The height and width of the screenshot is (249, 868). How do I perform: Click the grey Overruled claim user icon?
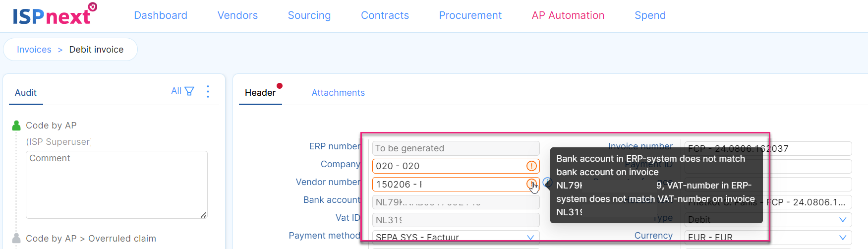(x=16, y=239)
